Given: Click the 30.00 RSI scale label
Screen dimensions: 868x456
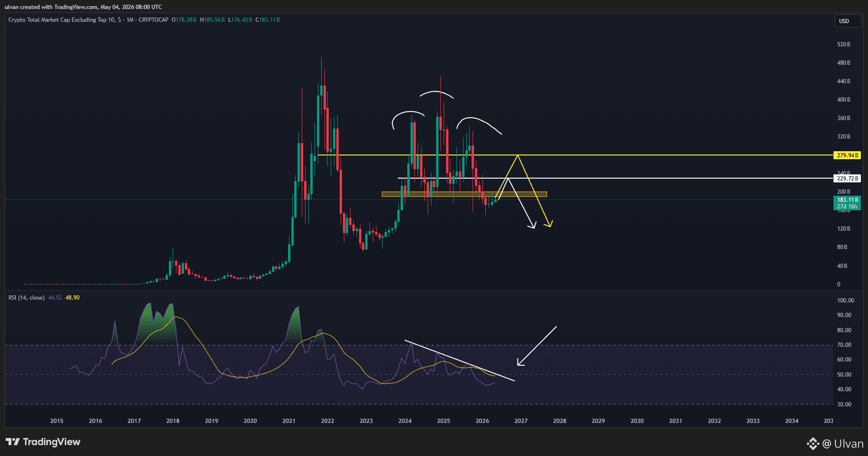Looking at the screenshot, I should tap(844, 404).
